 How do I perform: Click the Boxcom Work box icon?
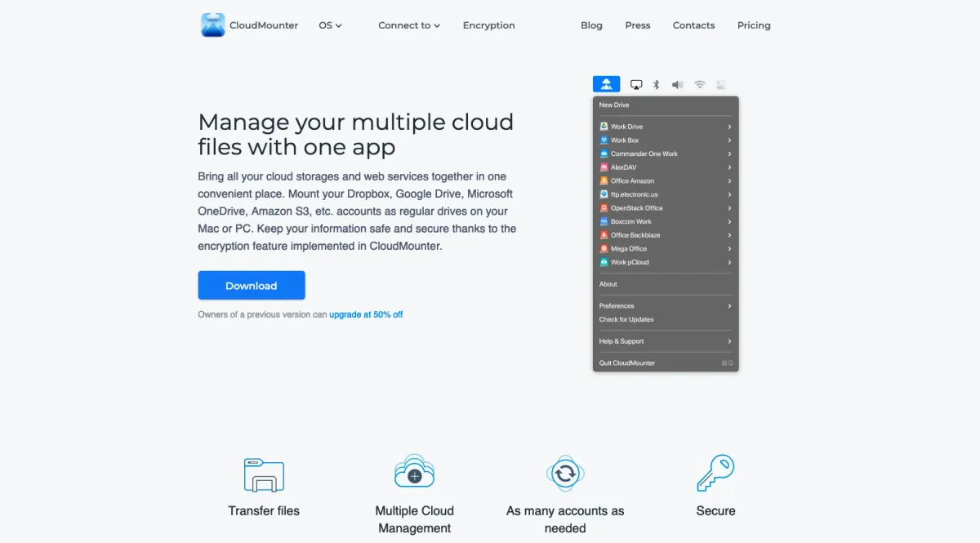(x=604, y=221)
